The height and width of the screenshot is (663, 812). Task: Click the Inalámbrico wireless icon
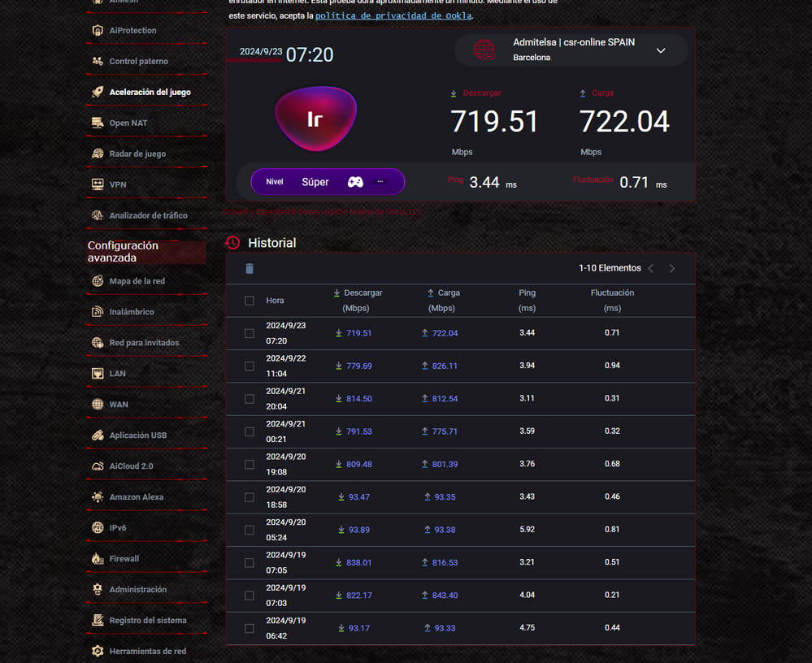98,312
